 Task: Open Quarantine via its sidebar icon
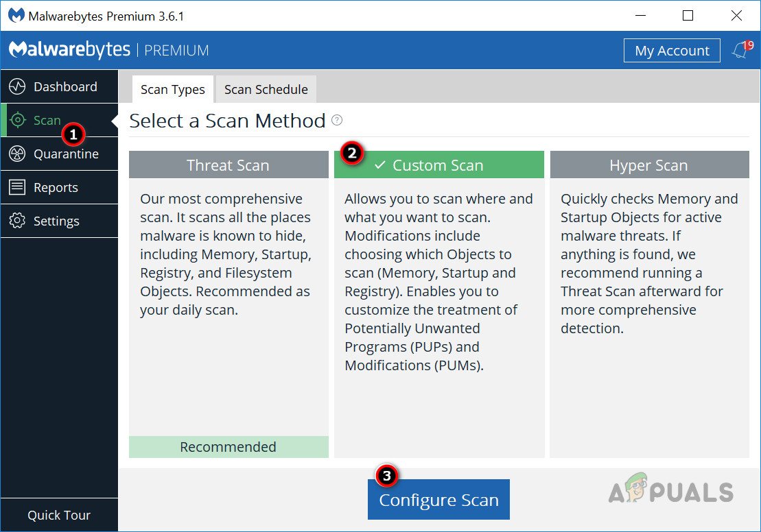coord(16,154)
